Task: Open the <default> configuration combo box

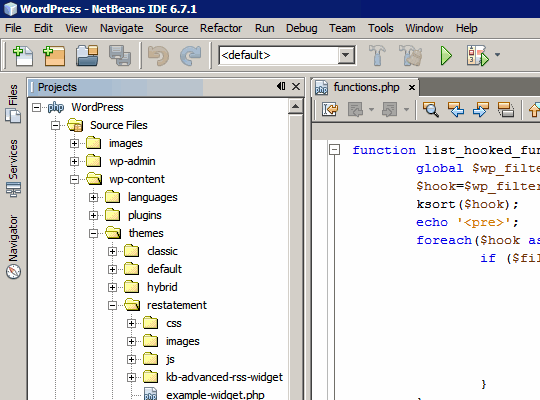Action: coord(287,55)
